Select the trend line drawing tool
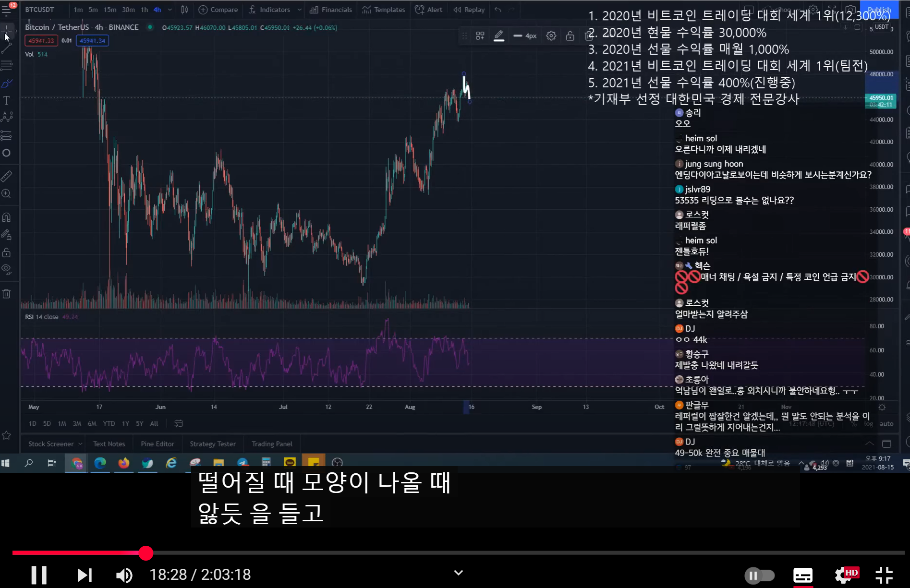This screenshot has height=588, width=910. coord(7,48)
